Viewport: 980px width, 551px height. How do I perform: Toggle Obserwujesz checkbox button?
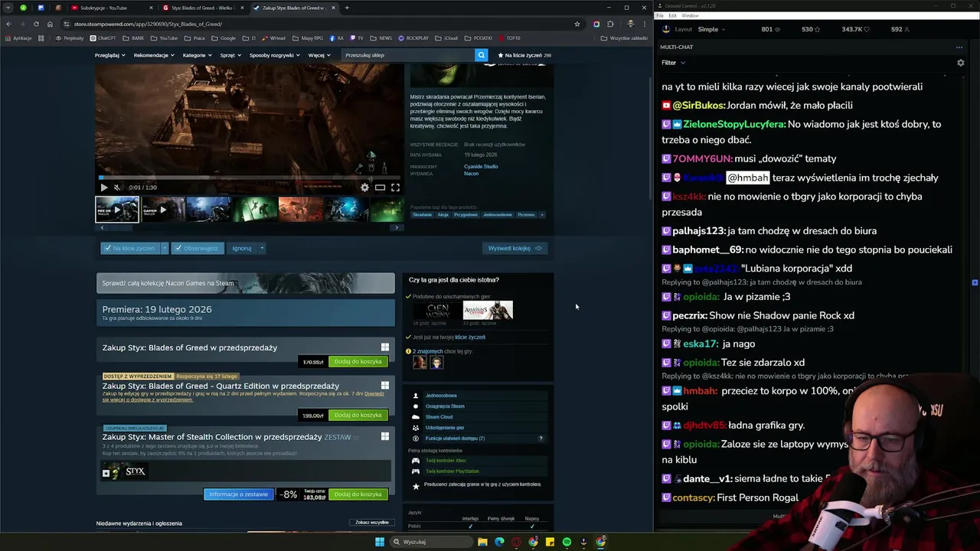197,248
